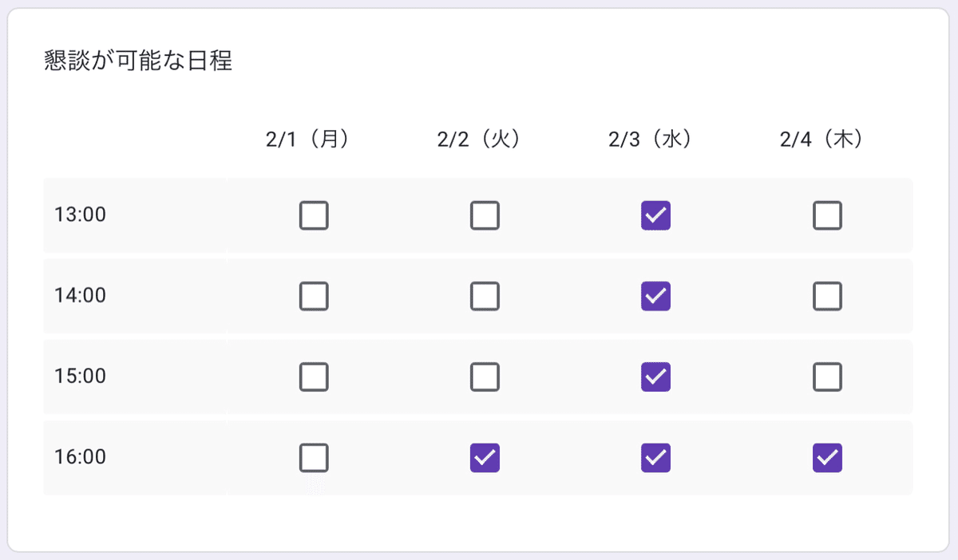Uncheck 13:00 box for 2/3（水）

tap(655, 215)
